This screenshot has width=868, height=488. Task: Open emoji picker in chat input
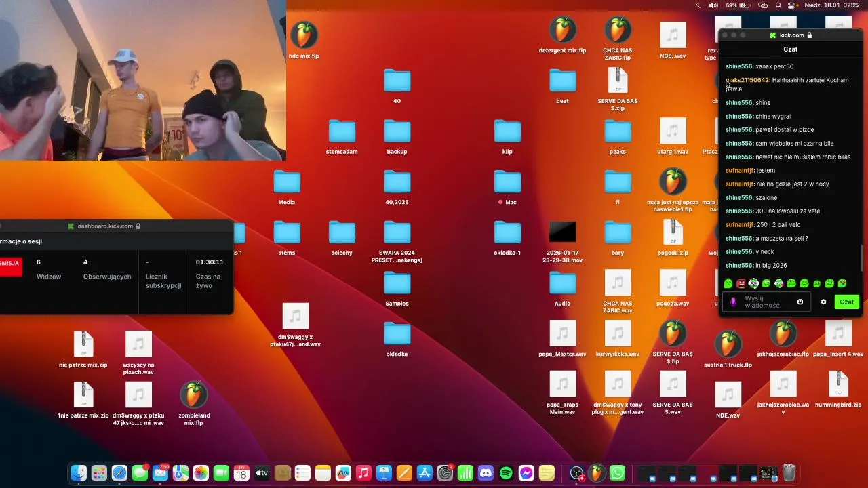coord(800,302)
